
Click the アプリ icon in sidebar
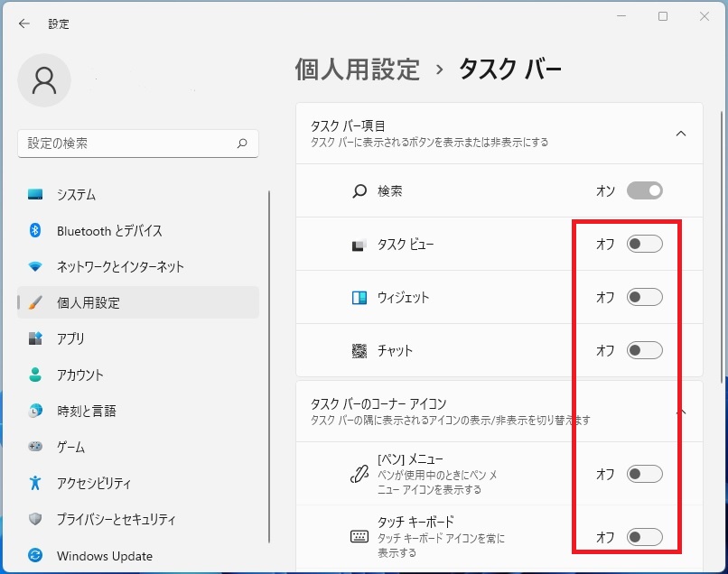[x=35, y=338]
